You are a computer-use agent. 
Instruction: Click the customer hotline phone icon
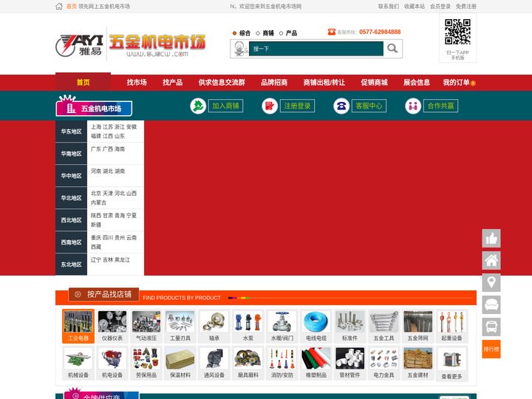tap(332, 32)
